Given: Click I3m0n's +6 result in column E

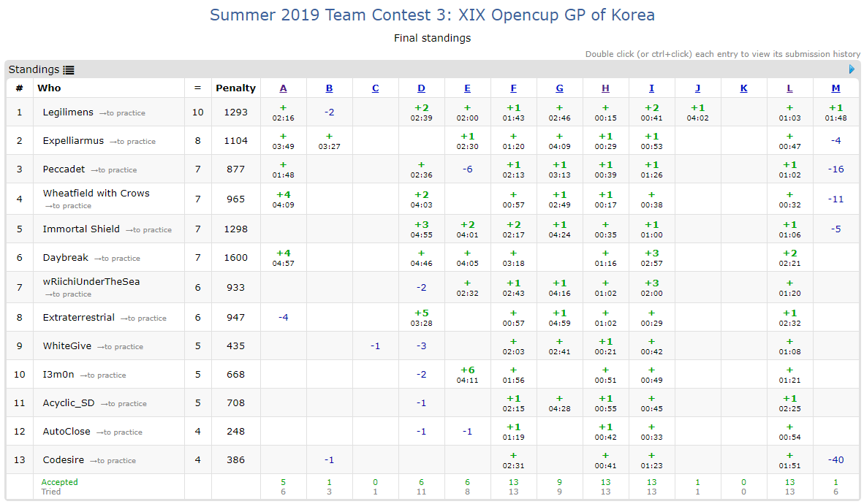Looking at the screenshot, I should [x=467, y=370].
